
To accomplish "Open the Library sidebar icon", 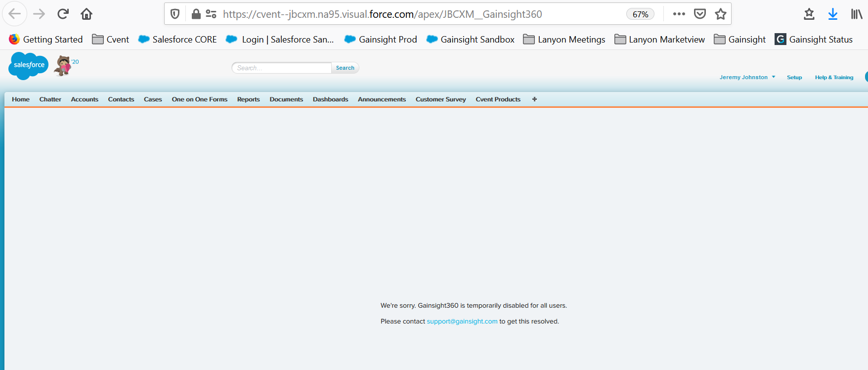I will coord(857,14).
